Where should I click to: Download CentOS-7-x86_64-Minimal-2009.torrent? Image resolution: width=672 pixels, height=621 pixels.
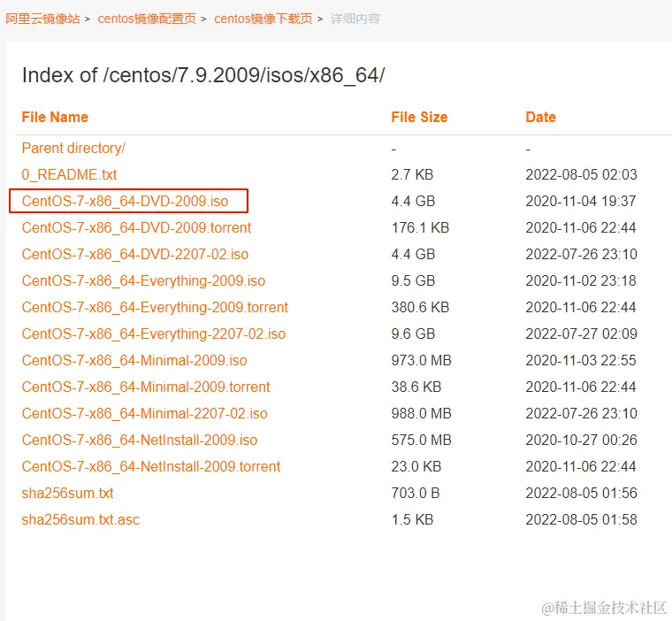146,387
